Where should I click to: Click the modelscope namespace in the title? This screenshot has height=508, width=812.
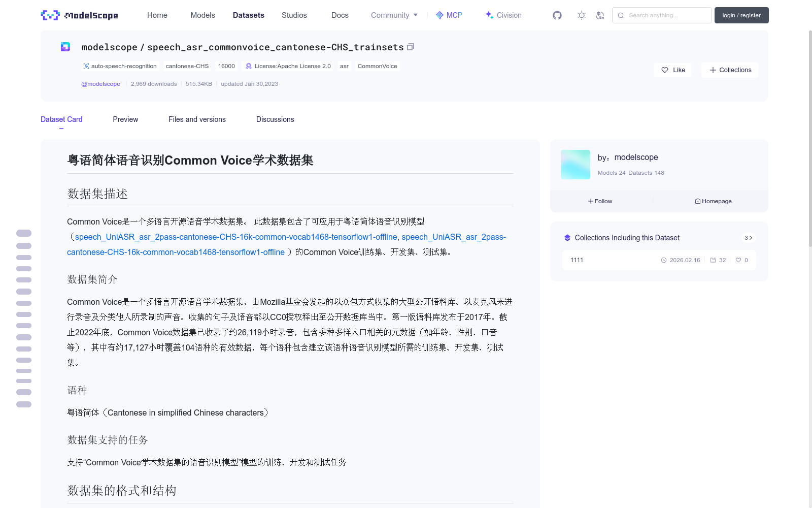click(110, 47)
